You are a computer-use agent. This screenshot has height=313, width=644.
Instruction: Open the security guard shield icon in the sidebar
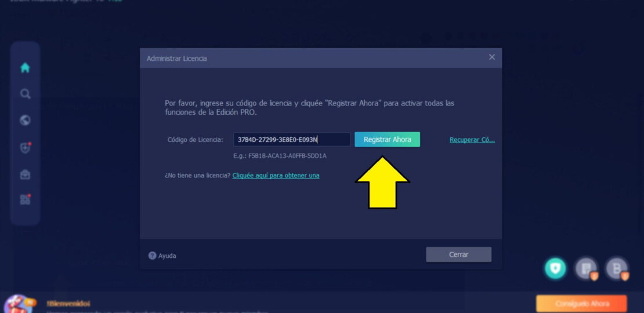click(x=26, y=147)
